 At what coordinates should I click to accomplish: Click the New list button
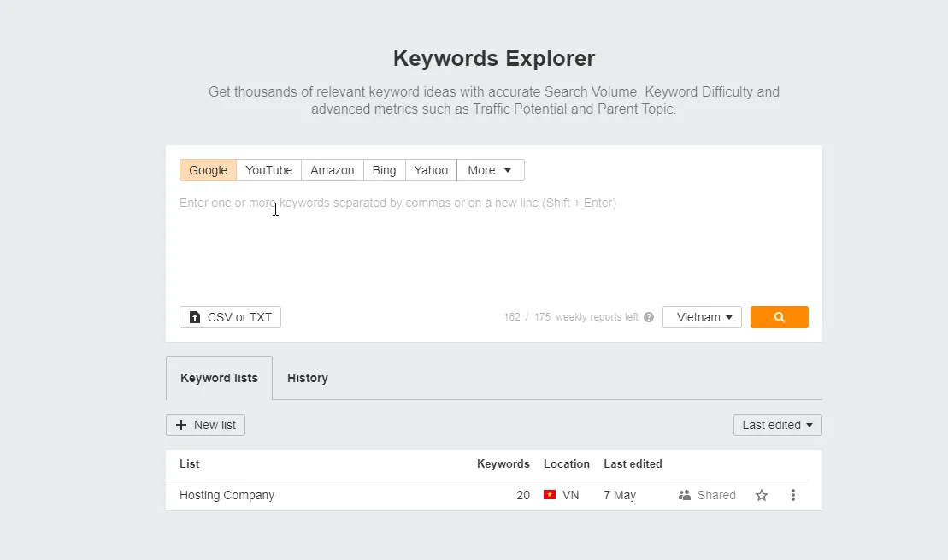tap(205, 424)
